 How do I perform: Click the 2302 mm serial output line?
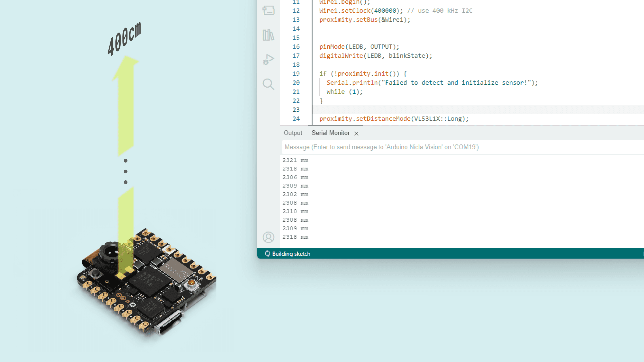pos(295,194)
